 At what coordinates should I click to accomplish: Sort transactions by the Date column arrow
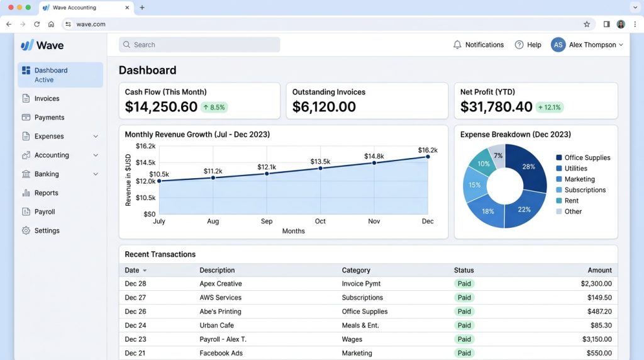145,271
